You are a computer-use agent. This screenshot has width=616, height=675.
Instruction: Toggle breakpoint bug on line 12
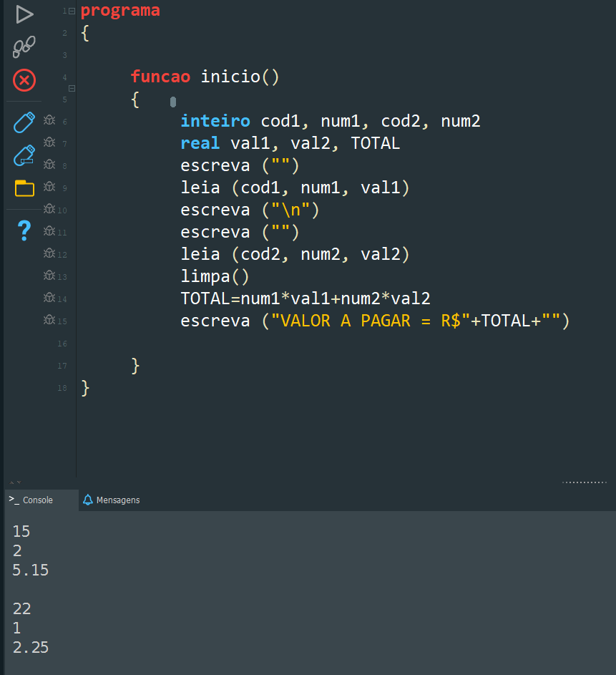click(x=49, y=253)
